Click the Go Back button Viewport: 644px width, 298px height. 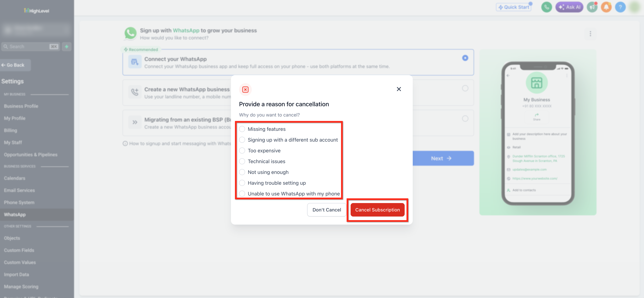point(15,65)
